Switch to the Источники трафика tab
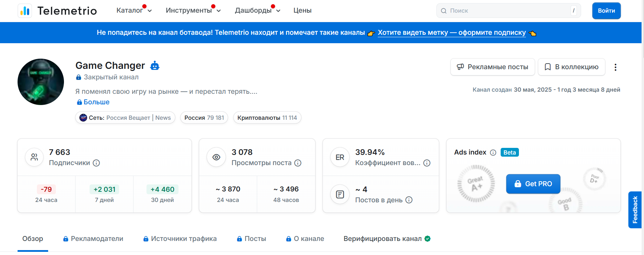Image resolution: width=644 pixels, height=255 pixels. pyautogui.click(x=180, y=239)
